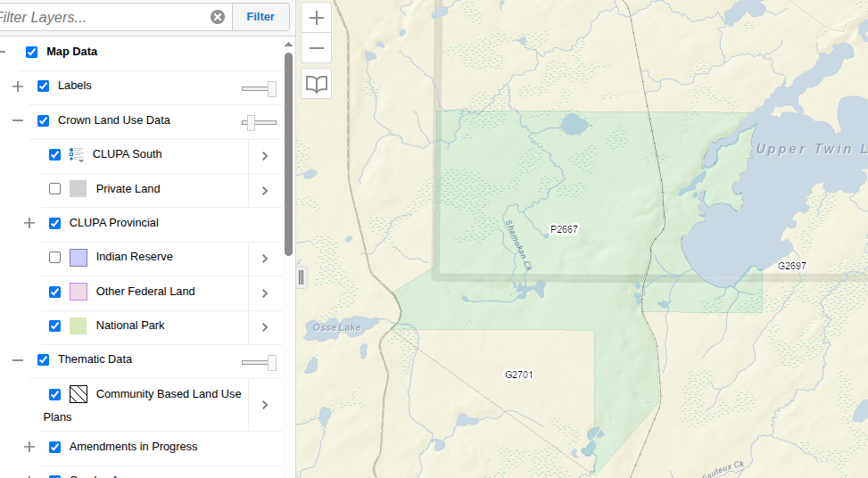Click the layer list scroll-up arrow

click(x=288, y=45)
